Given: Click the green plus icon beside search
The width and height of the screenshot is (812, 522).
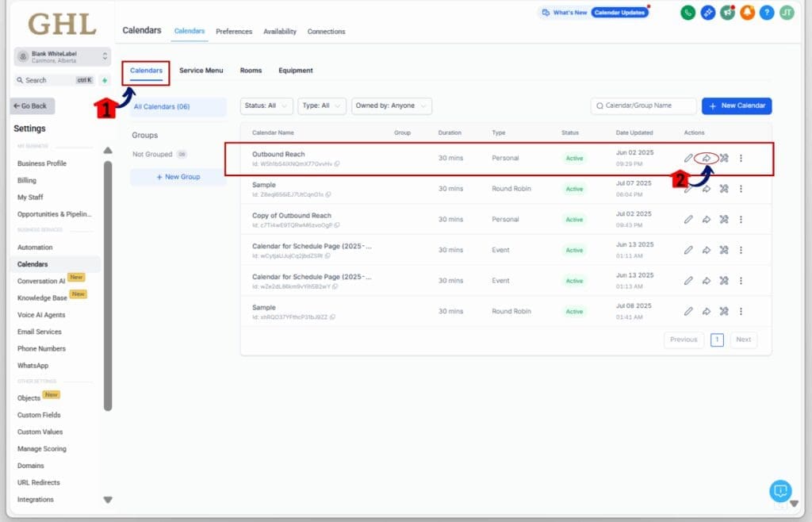Looking at the screenshot, I should (x=105, y=80).
